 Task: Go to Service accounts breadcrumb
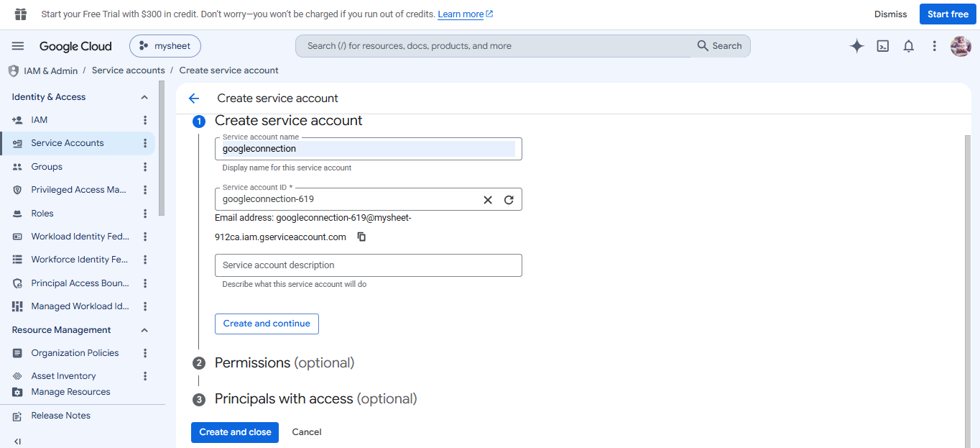(x=129, y=70)
